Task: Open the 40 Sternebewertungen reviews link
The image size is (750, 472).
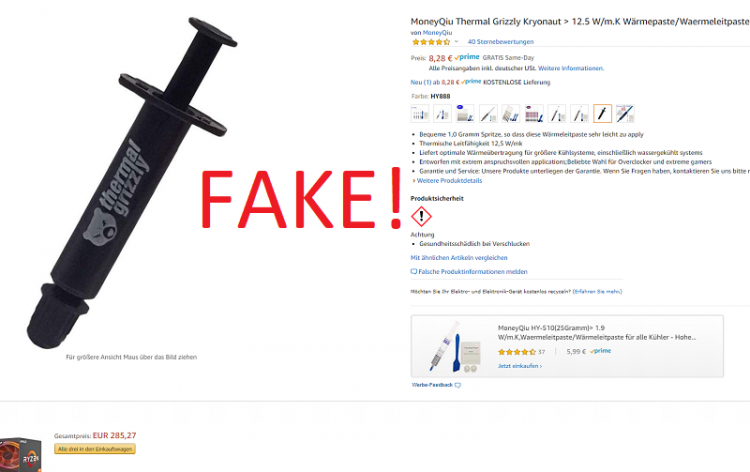Action: click(500, 42)
